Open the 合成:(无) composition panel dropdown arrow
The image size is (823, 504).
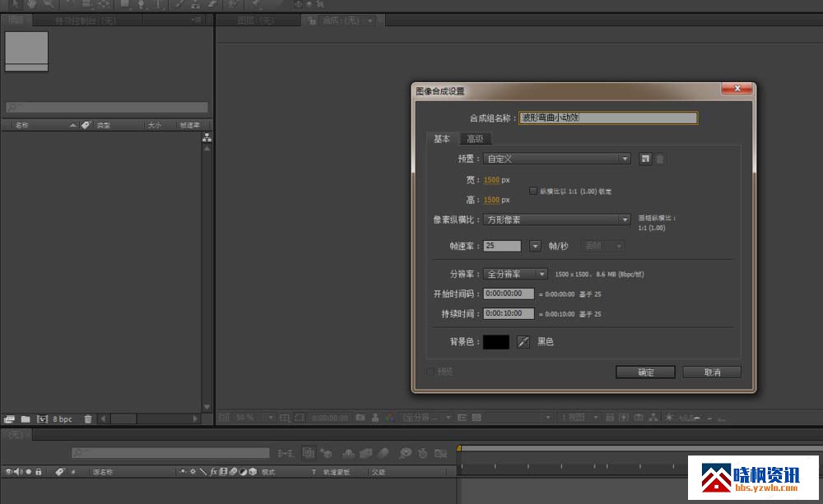(370, 21)
